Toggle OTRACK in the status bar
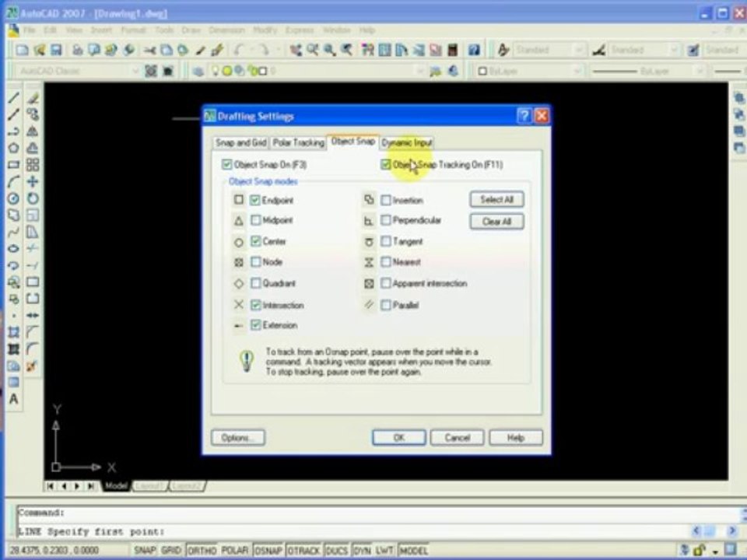 (x=303, y=551)
